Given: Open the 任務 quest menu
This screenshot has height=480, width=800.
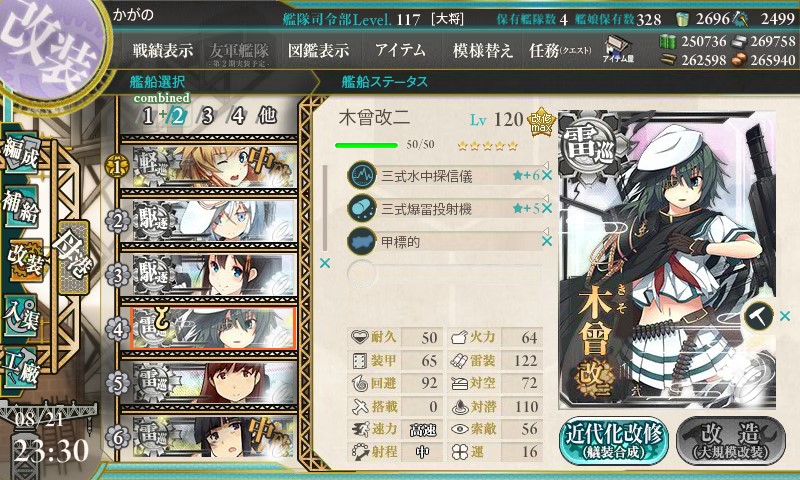Looking at the screenshot, I should [560, 50].
